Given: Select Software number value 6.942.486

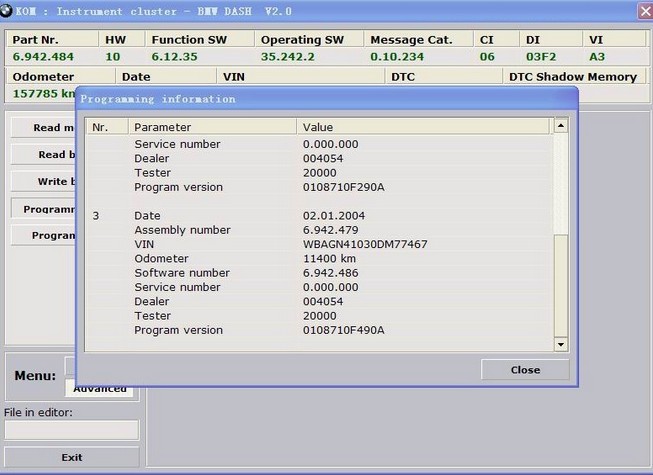Looking at the screenshot, I should click(330, 273).
